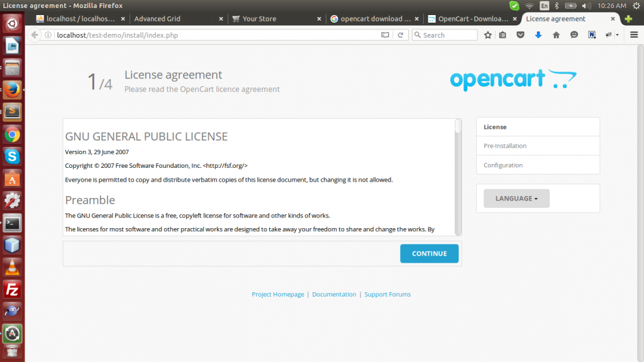Open the Trash at bottom of dock

coord(12,353)
